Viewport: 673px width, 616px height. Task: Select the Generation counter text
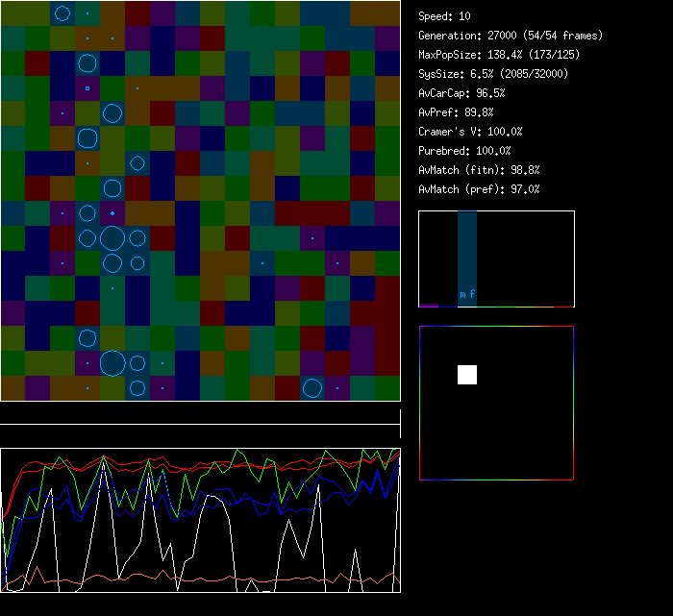[511, 36]
